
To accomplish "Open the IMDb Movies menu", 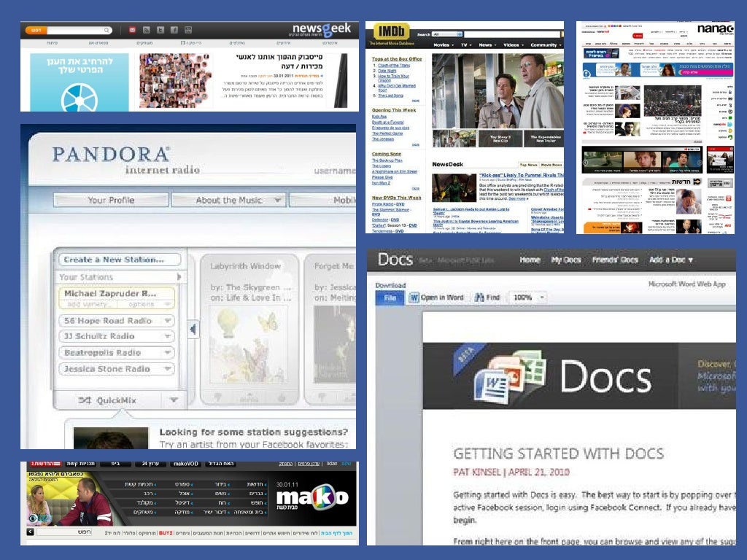I will (x=443, y=44).
